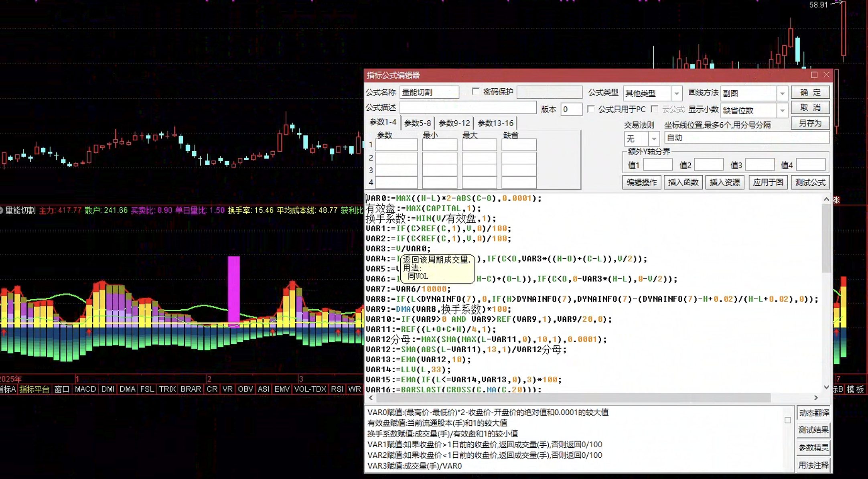The image size is (868, 479).
Task: Enable 密码保护 checkbox
Action: 476,91
